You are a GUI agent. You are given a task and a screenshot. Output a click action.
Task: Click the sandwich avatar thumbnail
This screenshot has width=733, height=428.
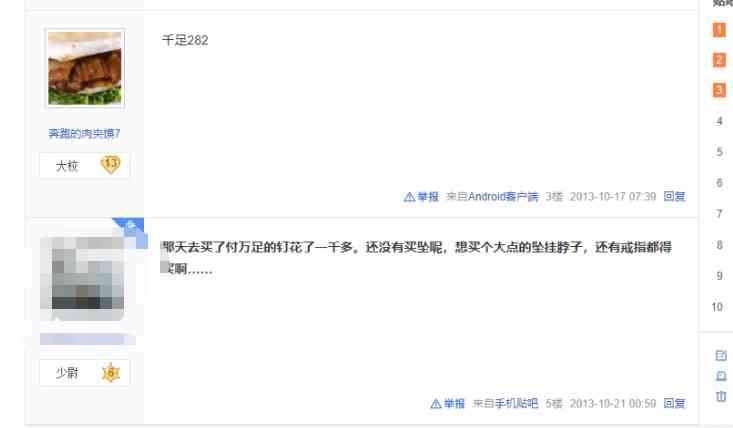pos(85,68)
